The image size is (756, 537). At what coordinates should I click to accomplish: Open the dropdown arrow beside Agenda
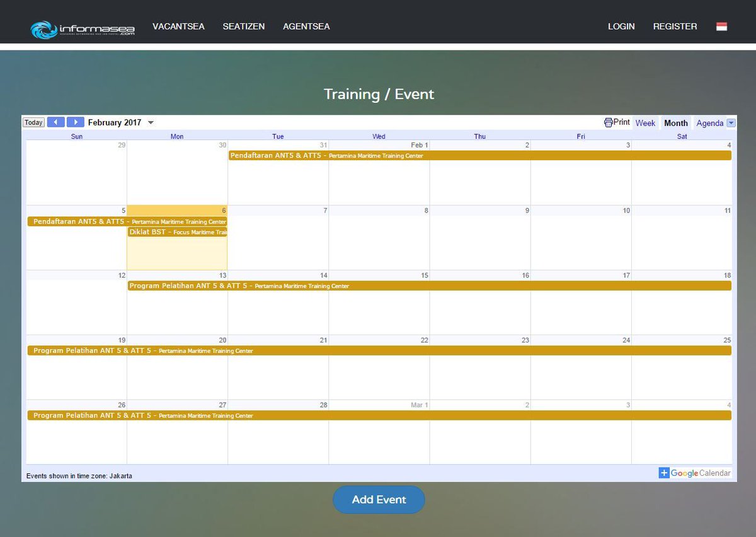pyautogui.click(x=731, y=123)
